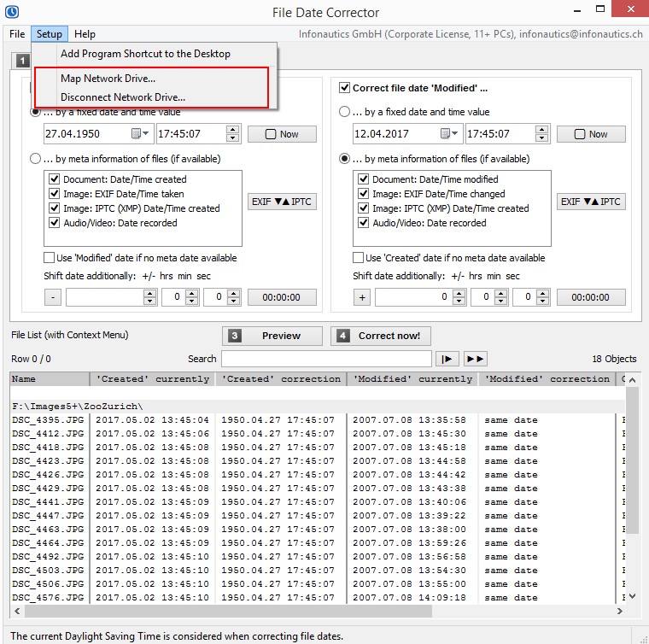
Task: Open the Help menu
Action: [85, 34]
